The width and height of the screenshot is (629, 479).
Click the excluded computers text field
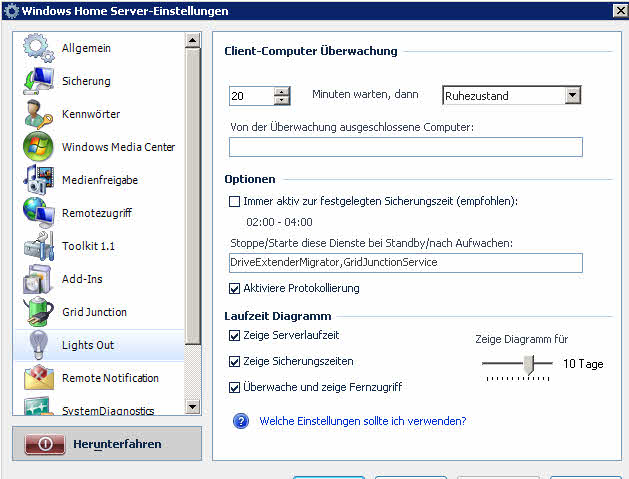tap(406, 147)
